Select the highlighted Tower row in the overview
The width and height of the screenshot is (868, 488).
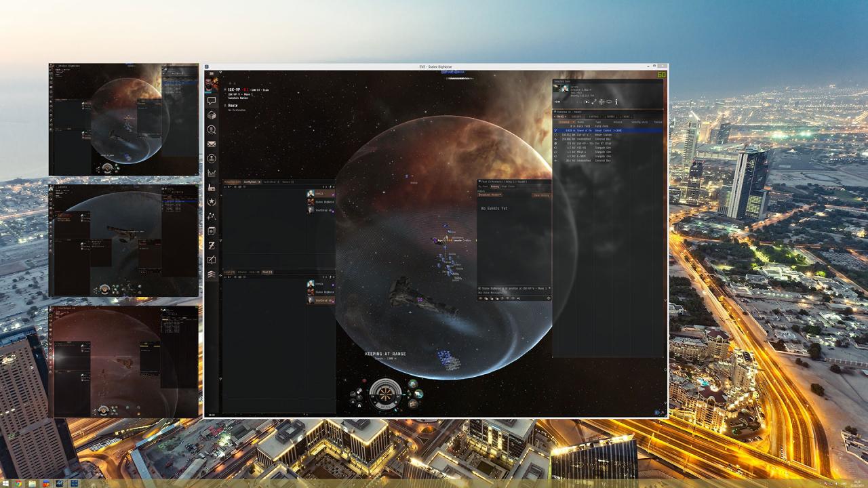(609, 131)
